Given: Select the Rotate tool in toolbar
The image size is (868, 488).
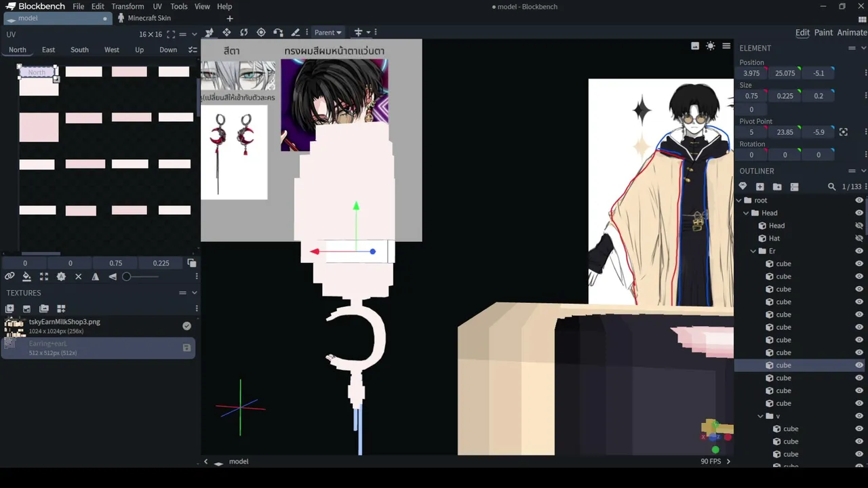Looking at the screenshot, I should pos(243,33).
